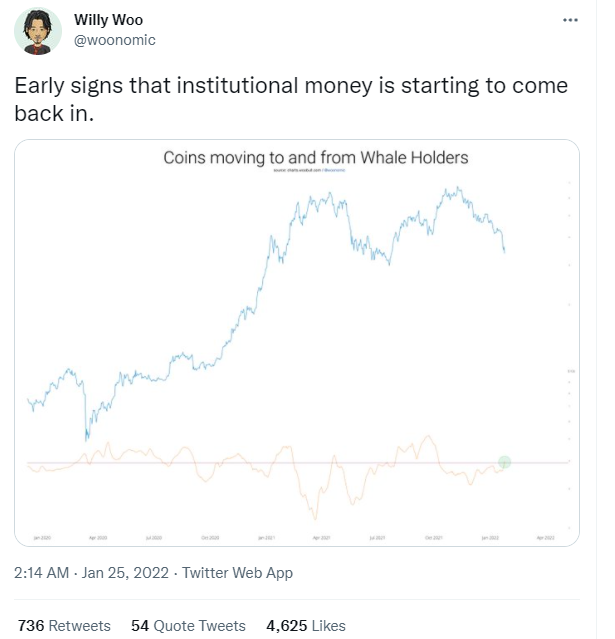This screenshot has height=639, width=615.
Task: Click the Jan 2022 x-axis label
Action: coord(490,538)
